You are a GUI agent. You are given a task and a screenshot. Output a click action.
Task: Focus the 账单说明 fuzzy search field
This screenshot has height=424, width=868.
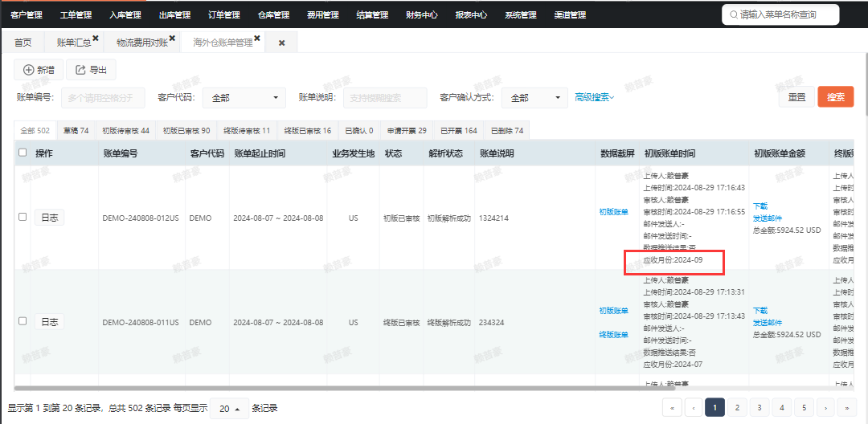pos(385,98)
